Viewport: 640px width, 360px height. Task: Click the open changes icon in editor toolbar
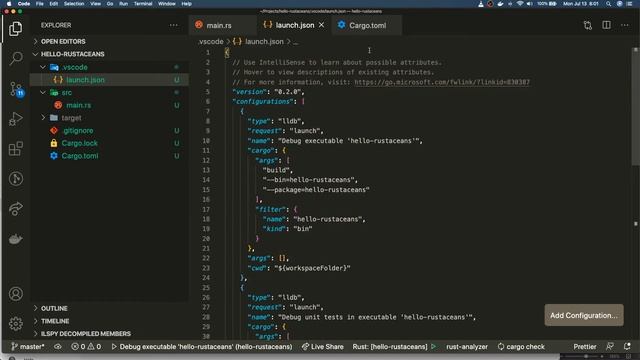click(x=587, y=25)
